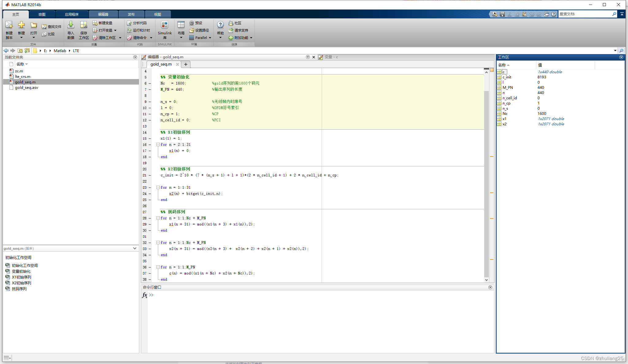Open the Publish ribbon tab
The image size is (628, 364).
point(131,14)
